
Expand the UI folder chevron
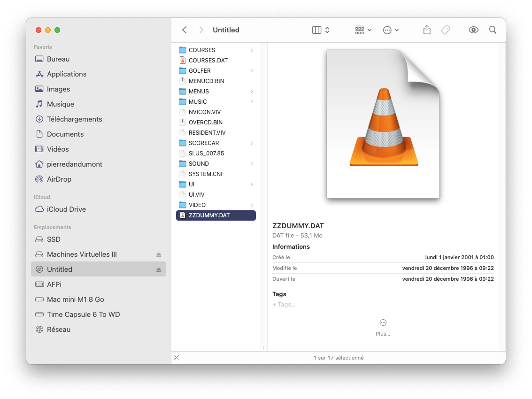click(x=252, y=184)
